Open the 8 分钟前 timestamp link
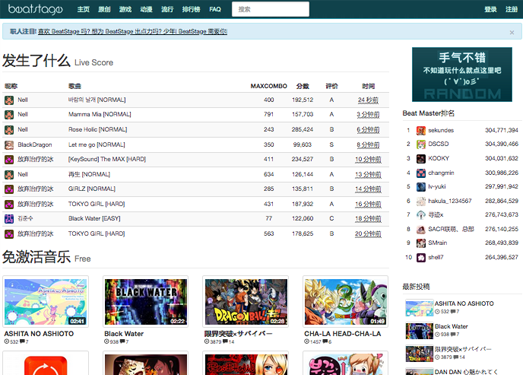Screen dimensions: 523x375 tap(368, 145)
